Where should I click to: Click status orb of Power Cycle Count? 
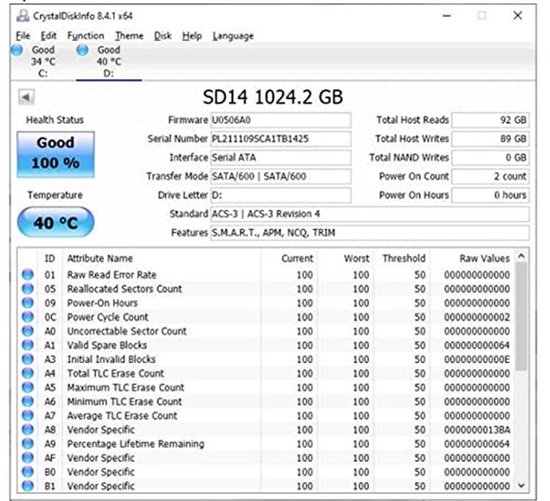pyautogui.click(x=28, y=316)
